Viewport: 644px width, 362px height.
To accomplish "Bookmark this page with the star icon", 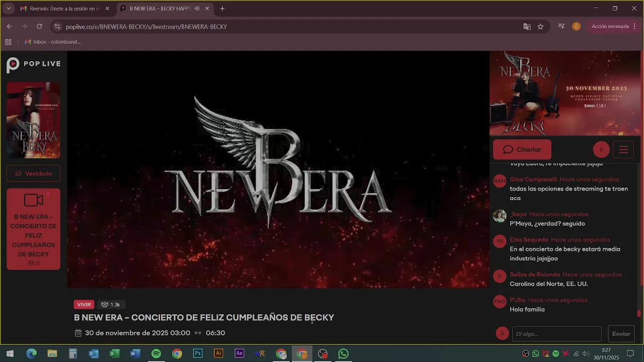I will click(540, 27).
